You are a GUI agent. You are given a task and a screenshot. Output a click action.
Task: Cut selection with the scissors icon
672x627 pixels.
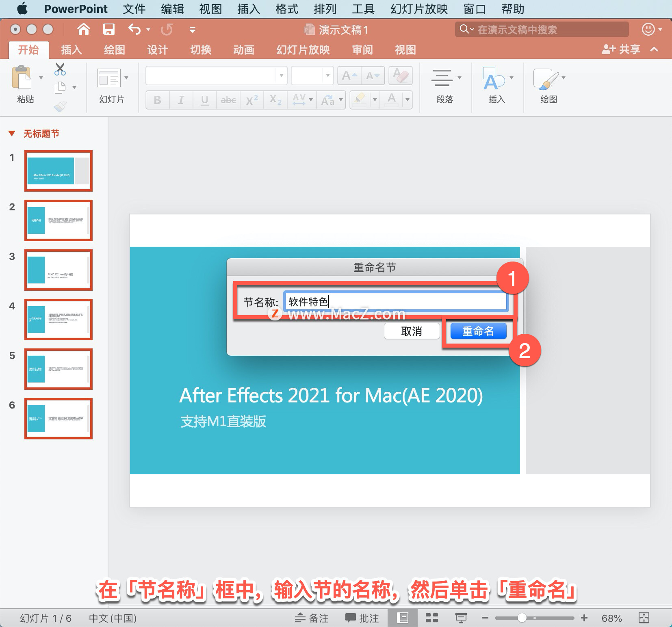pyautogui.click(x=60, y=69)
